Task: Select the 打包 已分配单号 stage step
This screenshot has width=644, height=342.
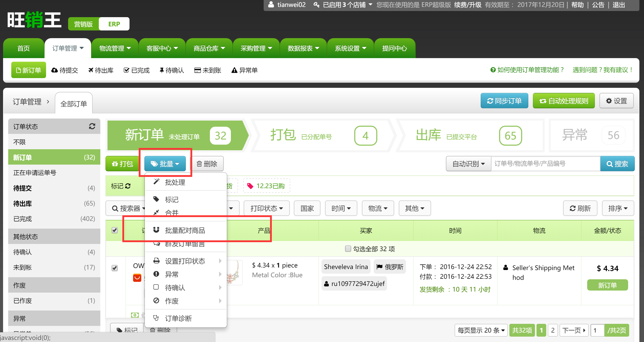Action: coord(324,135)
